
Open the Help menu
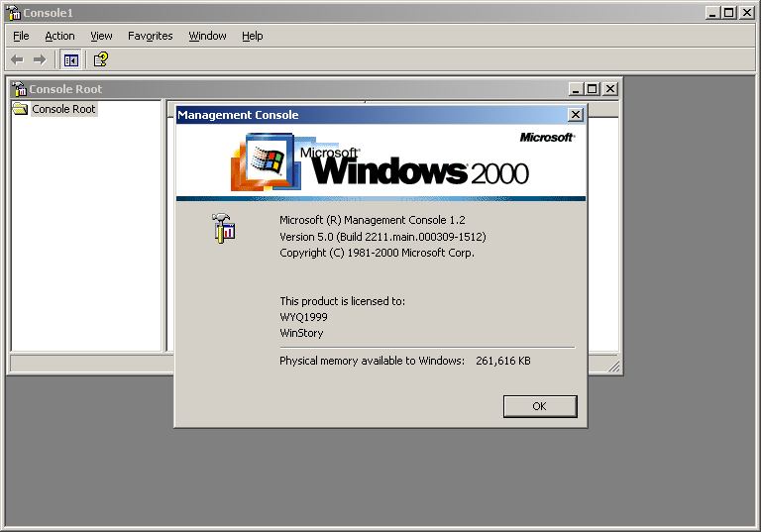click(253, 36)
